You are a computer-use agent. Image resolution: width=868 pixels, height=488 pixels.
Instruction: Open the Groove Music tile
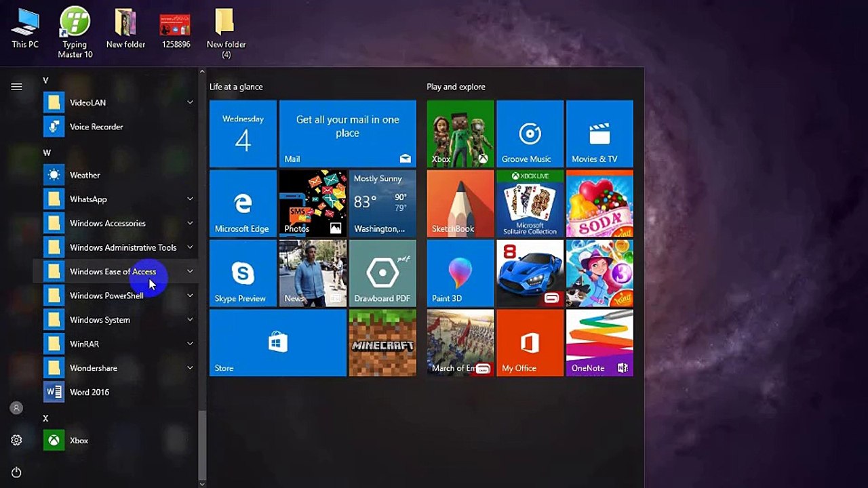(530, 134)
